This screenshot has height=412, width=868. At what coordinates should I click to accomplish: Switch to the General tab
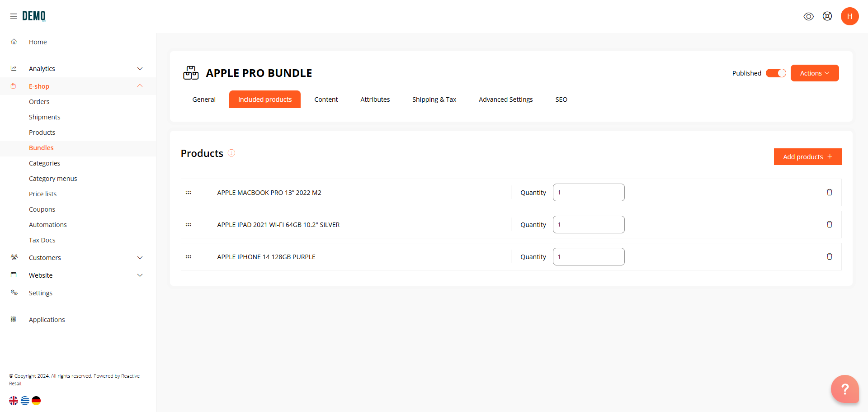[x=204, y=99]
